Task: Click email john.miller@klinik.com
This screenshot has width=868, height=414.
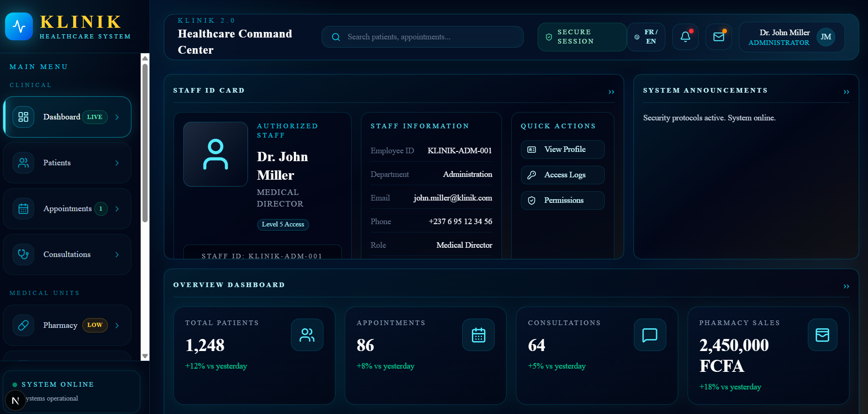Action: point(453,198)
